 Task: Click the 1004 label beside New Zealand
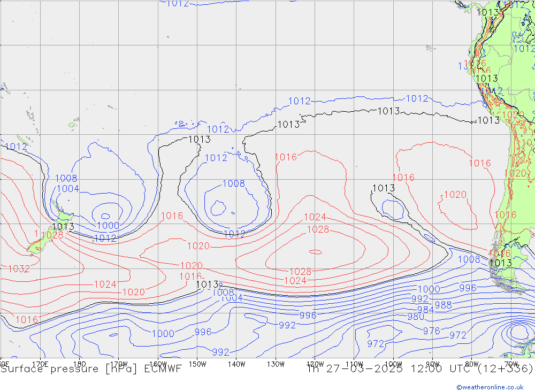[x=68, y=189]
